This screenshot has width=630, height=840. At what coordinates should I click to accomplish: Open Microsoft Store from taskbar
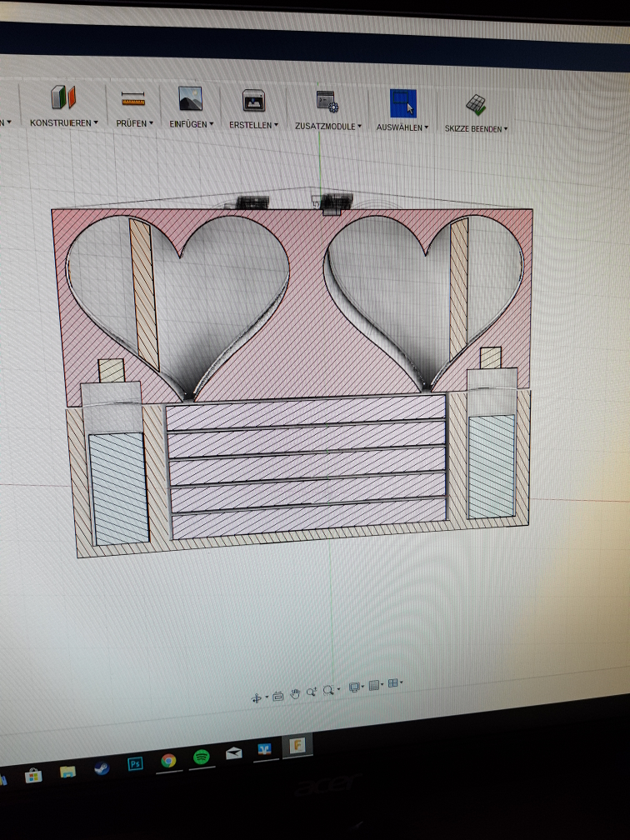[33, 775]
